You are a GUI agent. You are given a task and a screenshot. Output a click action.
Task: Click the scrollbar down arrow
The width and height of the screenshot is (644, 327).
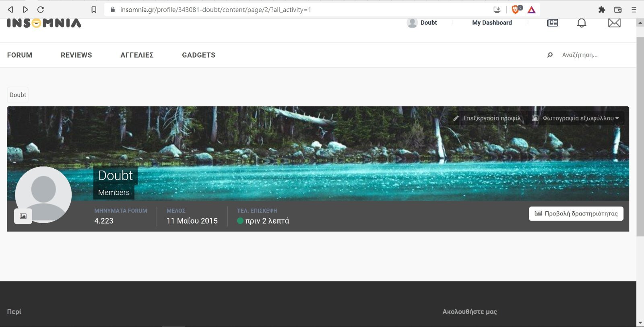click(640, 323)
